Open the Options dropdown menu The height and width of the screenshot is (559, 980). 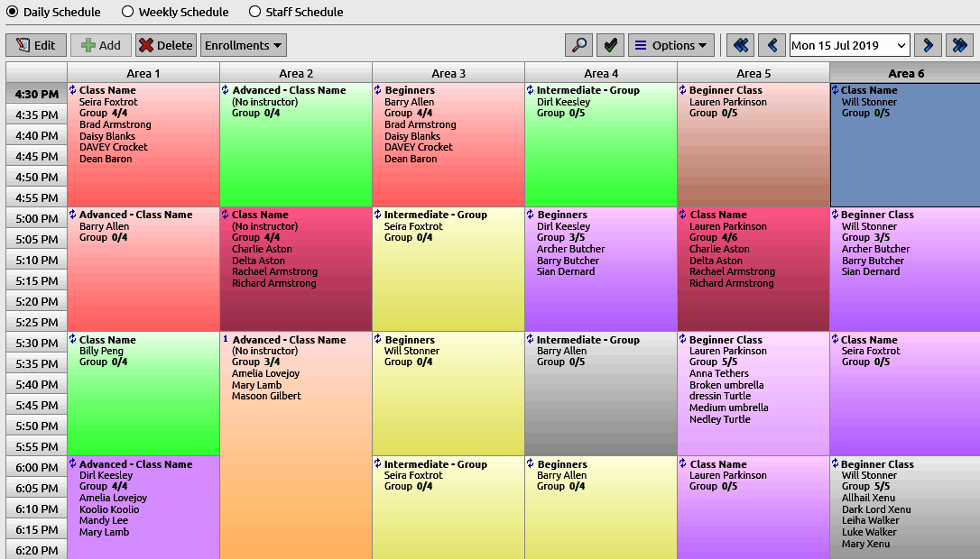click(x=670, y=45)
